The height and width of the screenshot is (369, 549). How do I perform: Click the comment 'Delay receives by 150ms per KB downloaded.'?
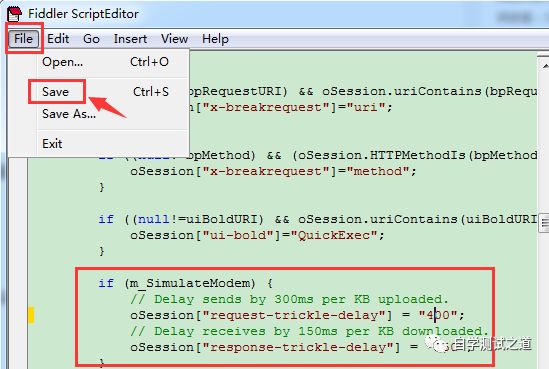point(309,331)
